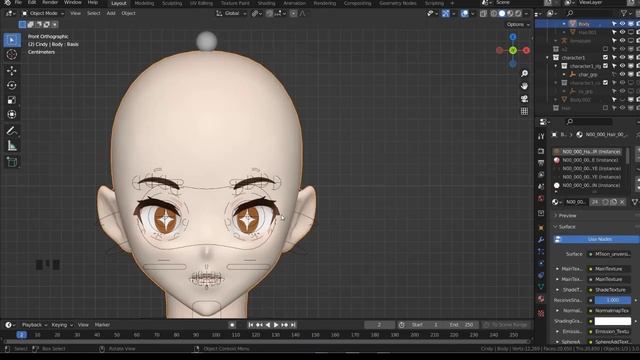Activate the Move tool
Image resolution: width=640 pixels, height=360 pixels.
(11, 71)
